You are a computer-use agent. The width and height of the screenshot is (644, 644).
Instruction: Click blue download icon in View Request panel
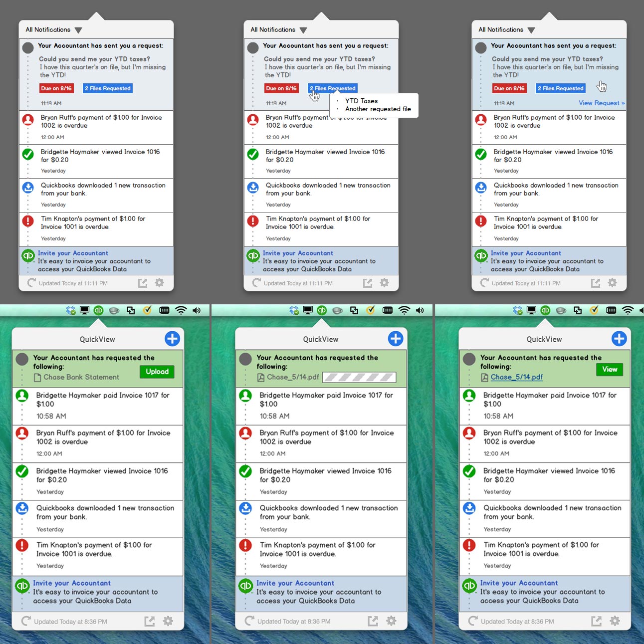[x=481, y=188]
